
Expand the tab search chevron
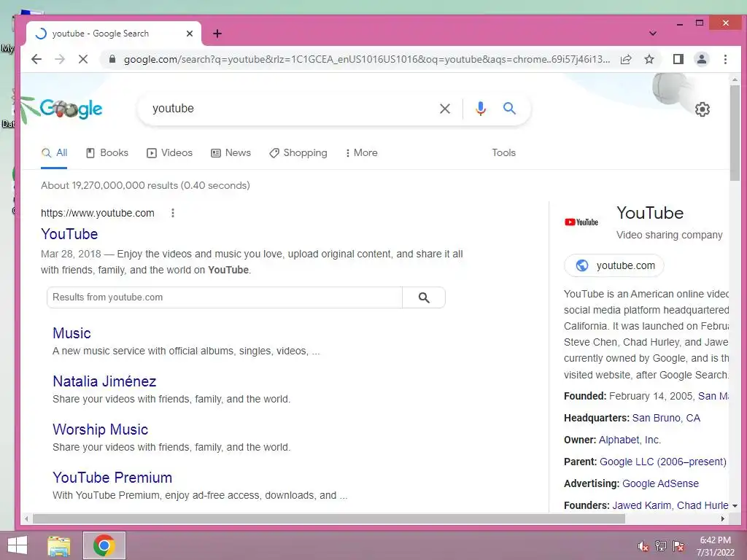[x=653, y=34]
